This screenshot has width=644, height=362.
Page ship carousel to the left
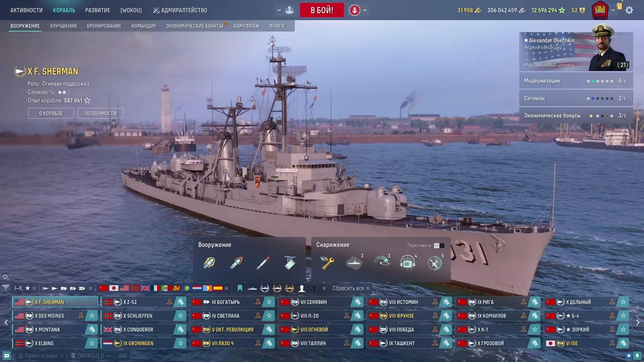pyautogui.click(x=6, y=323)
